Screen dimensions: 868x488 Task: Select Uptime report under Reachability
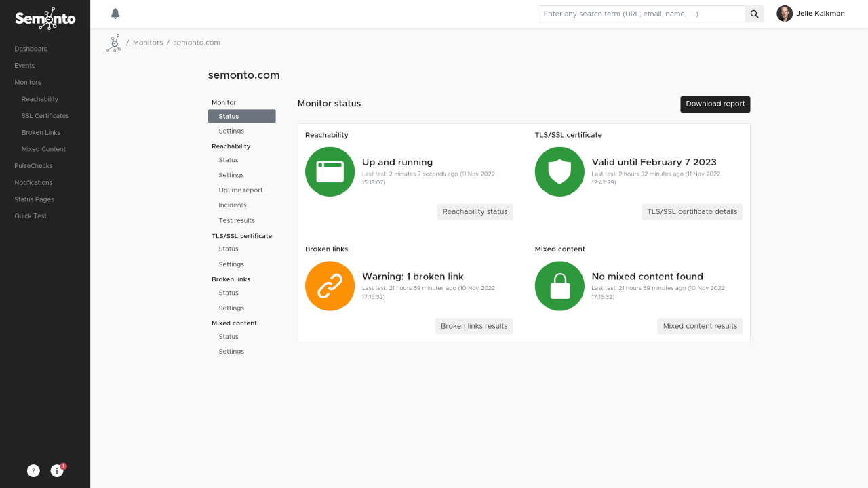point(241,190)
